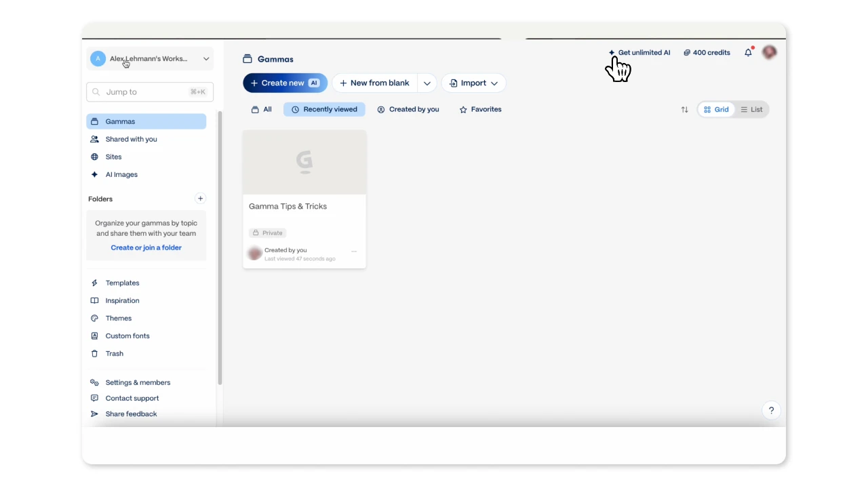Click the Last viewed 47 seconds ago text
The width and height of the screenshot is (868, 488).
(300, 259)
